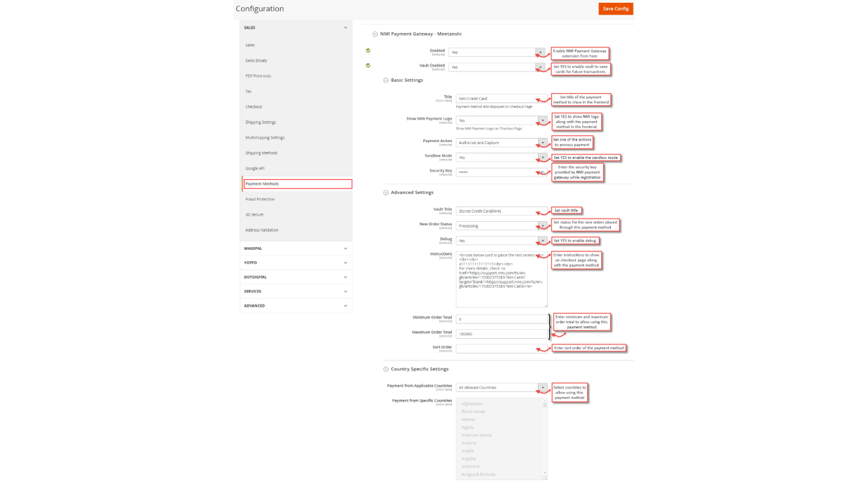Select Anguilla in the countries list
Image resolution: width=868 pixels, height=483 pixels.
point(469,459)
